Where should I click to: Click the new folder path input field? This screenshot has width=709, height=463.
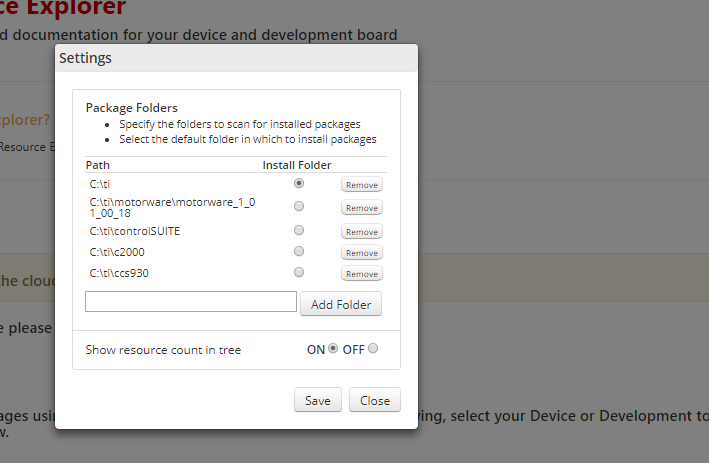[x=191, y=302]
